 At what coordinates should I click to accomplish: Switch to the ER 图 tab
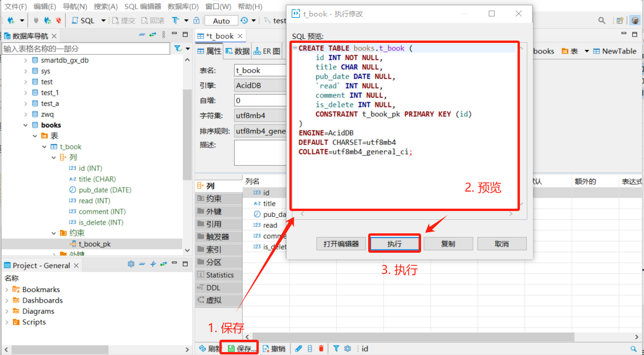click(266, 51)
